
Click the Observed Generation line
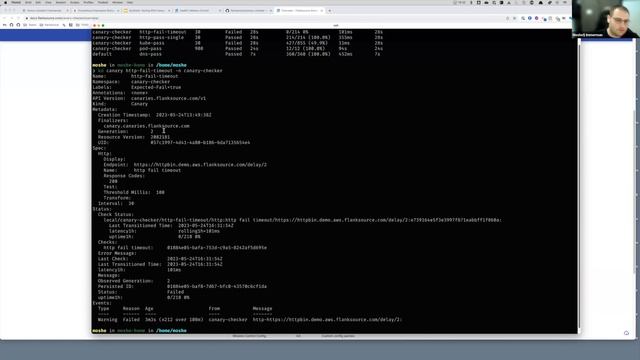[x=134, y=281]
